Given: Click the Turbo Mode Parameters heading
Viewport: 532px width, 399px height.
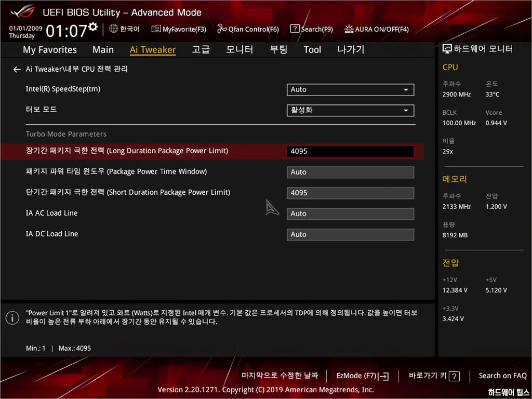Looking at the screenshot, I should click(x=66, y=134).
